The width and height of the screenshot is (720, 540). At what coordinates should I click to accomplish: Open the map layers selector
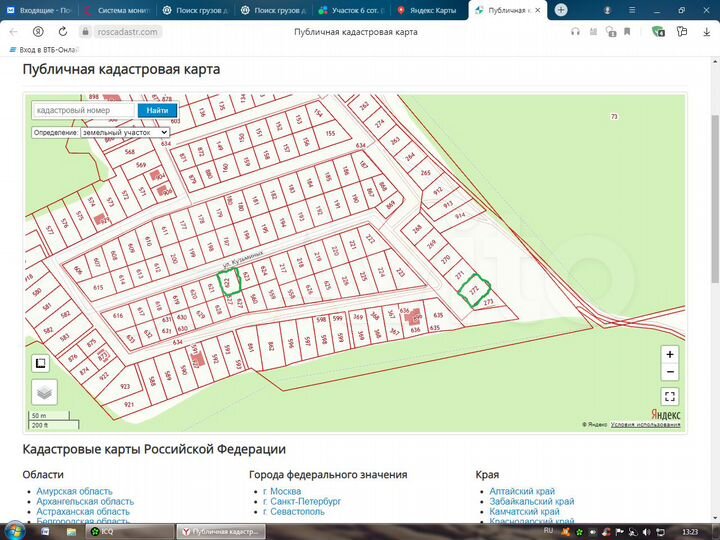pyautogui.click(x=45, y=392)
